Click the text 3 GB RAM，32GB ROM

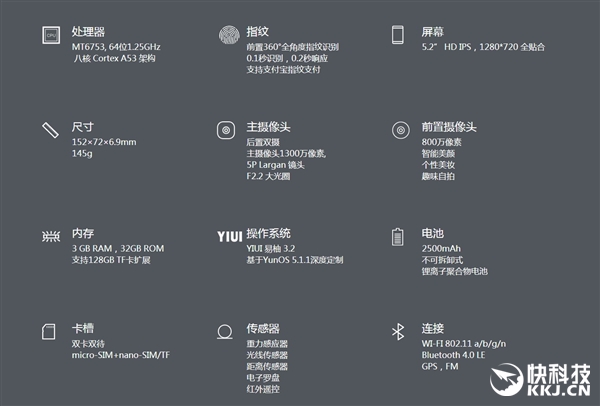point(118,248)
